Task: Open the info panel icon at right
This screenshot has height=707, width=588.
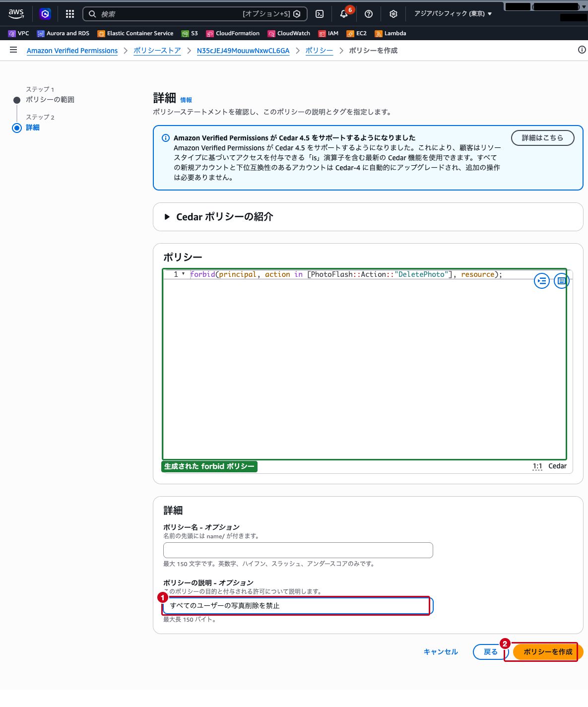Action: click(582, 50)
